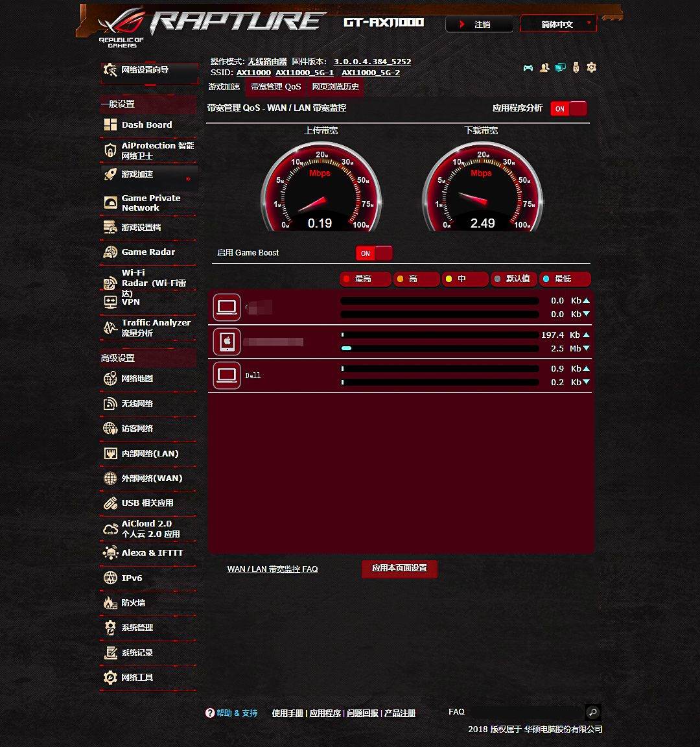Open the Game Radar icon
Image resolution: width=700 pixels, height=747 pixels.
coord(110,252)
